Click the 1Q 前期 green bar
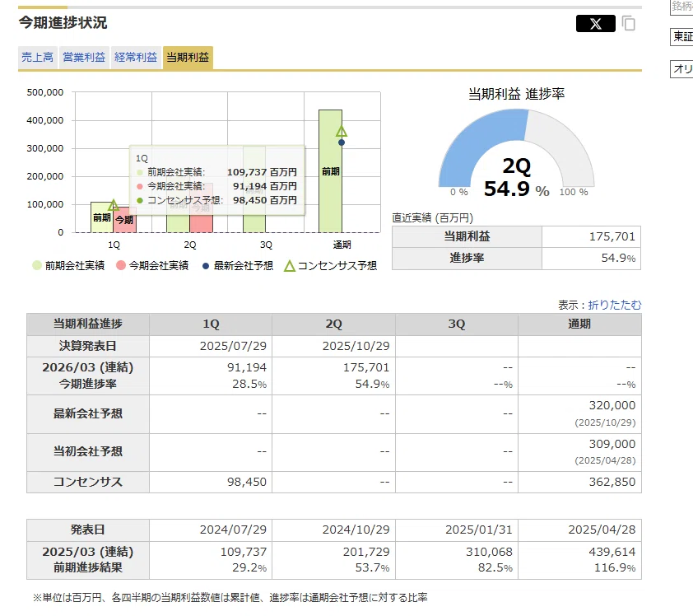The image size is (693, 616). click(x=102, y=217)
